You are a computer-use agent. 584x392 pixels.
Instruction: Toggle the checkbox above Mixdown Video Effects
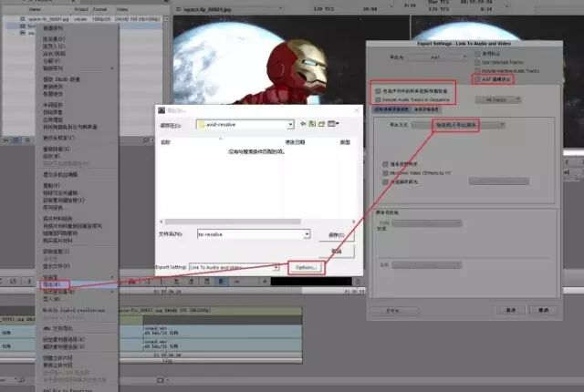(x=385, y=164)
